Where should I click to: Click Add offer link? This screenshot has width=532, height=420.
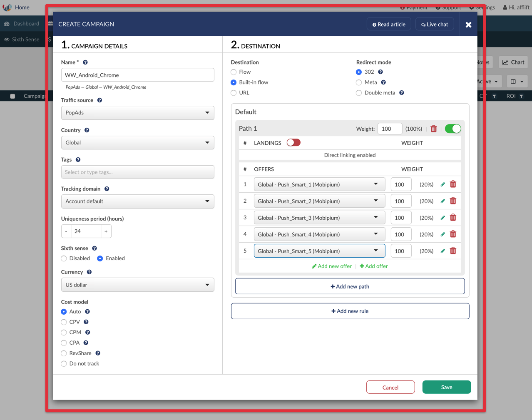point(374,266)
